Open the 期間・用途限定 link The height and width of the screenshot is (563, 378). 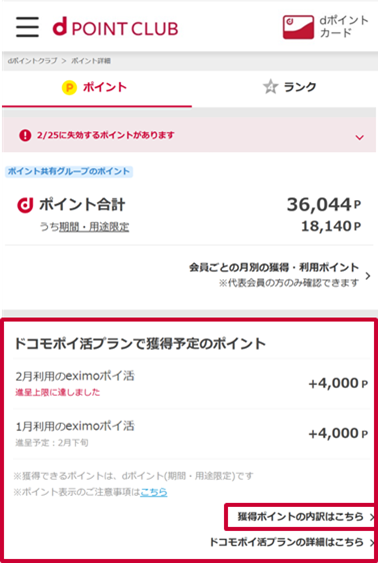(94, 227)
